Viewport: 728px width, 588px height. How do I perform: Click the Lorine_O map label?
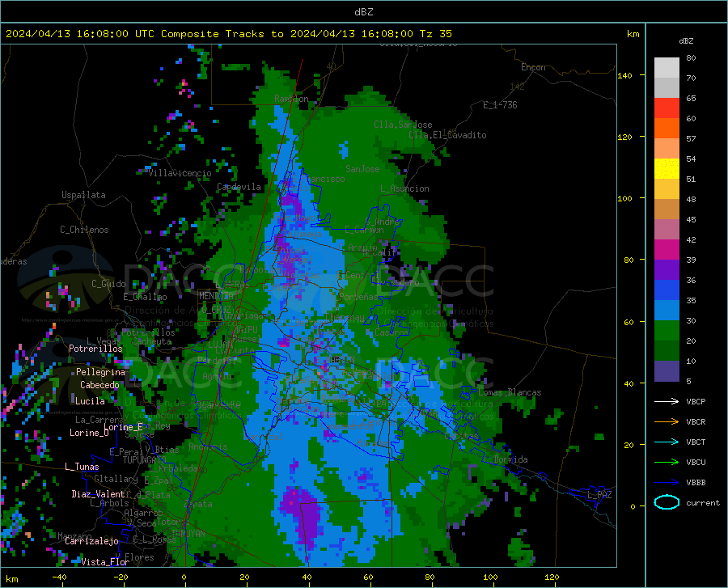(89, 433)
